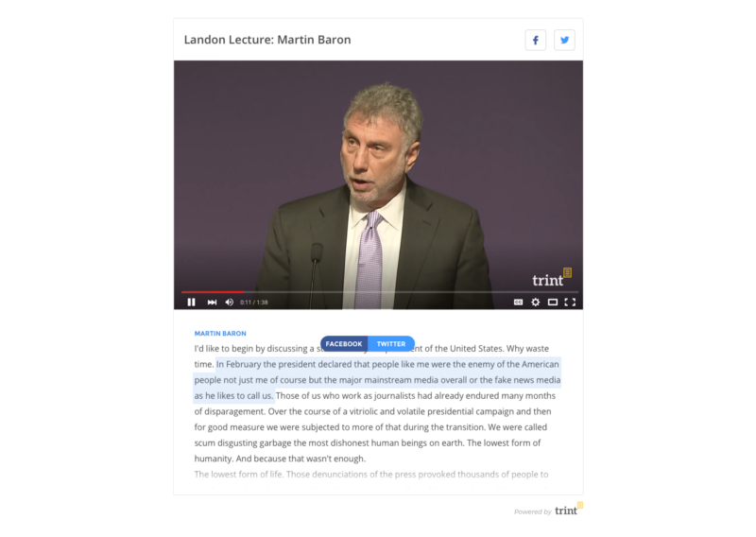The width and height of the screenshot is (756, 537).
Task: Click the video time display 0:11 / 1:38
Action: 254,303
